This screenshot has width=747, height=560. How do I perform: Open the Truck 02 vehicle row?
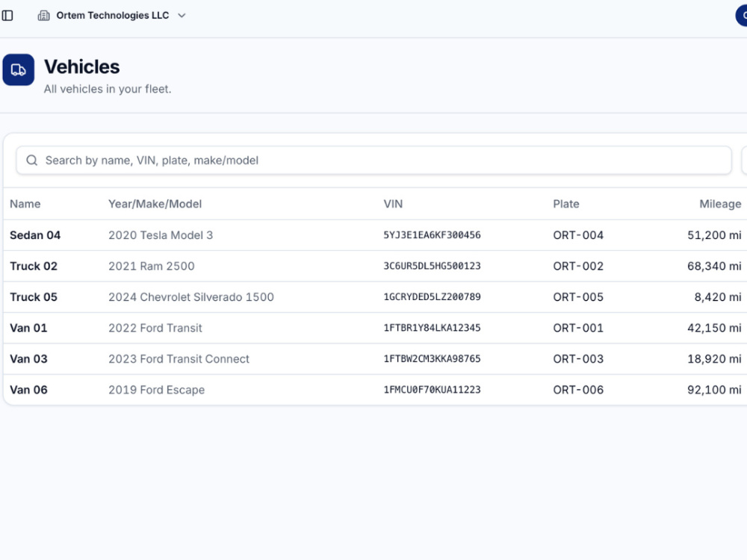coord(375,267)
